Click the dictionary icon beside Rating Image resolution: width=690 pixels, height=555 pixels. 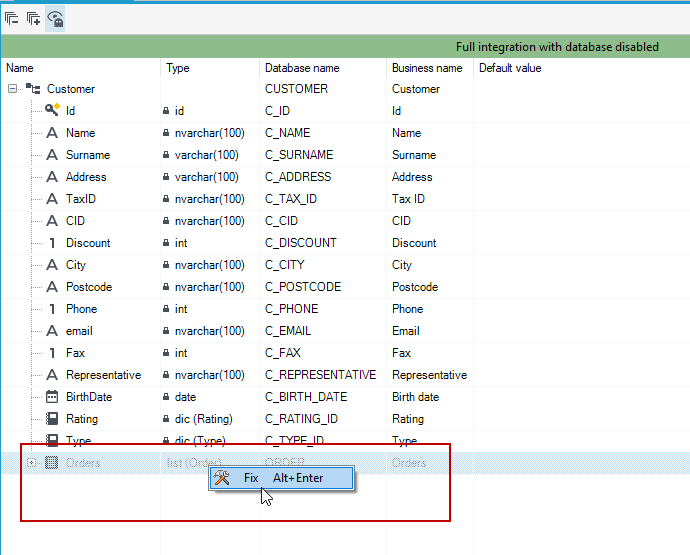[x=52, y=419]
